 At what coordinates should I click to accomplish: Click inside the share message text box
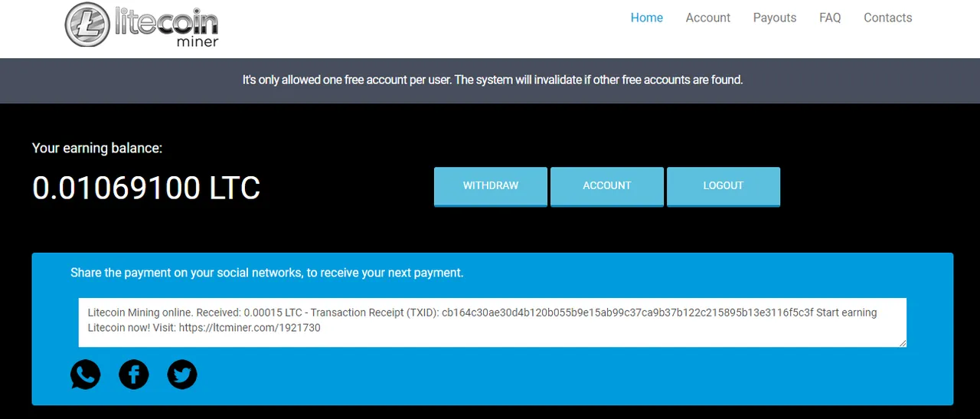(x=492, y=322)
